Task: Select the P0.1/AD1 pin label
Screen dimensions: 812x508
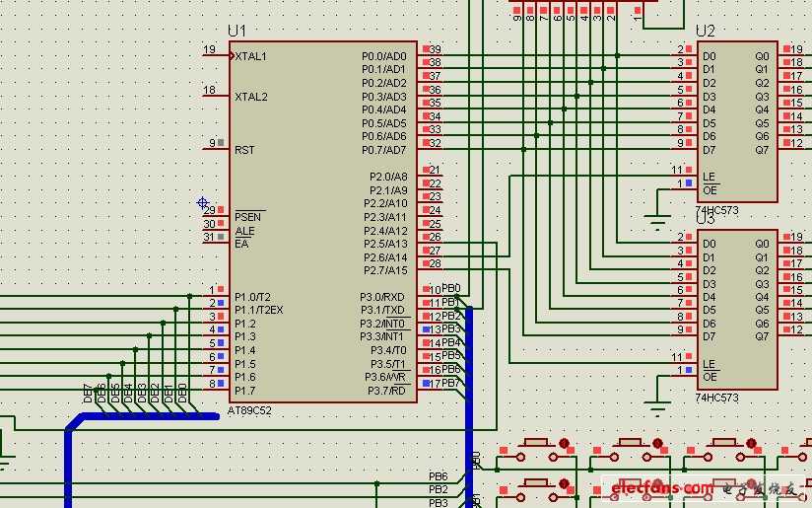Action: 384,69
